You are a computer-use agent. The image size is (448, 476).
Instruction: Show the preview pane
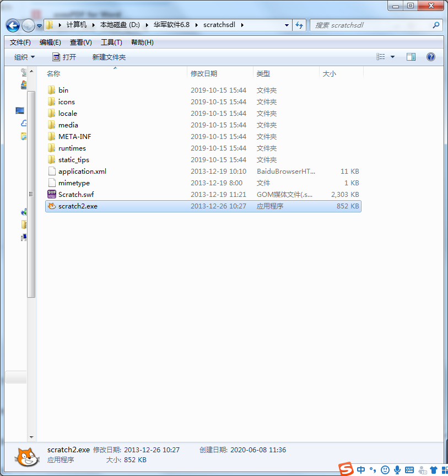click(x=411, y=57)
